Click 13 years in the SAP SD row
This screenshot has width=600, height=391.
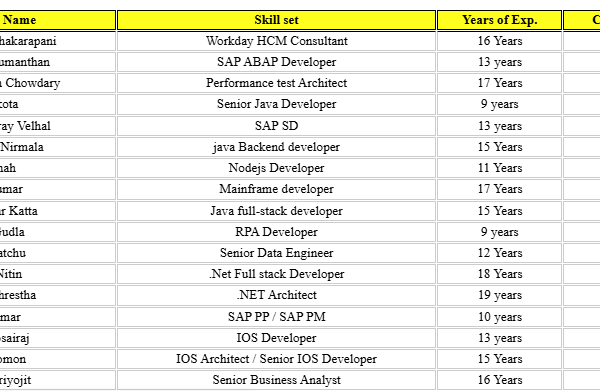[500, 126]
